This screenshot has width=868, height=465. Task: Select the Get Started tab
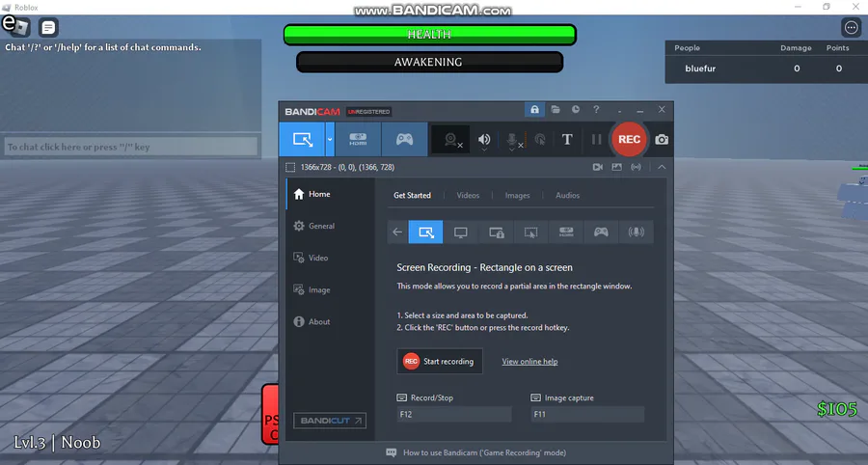[412, 196]
